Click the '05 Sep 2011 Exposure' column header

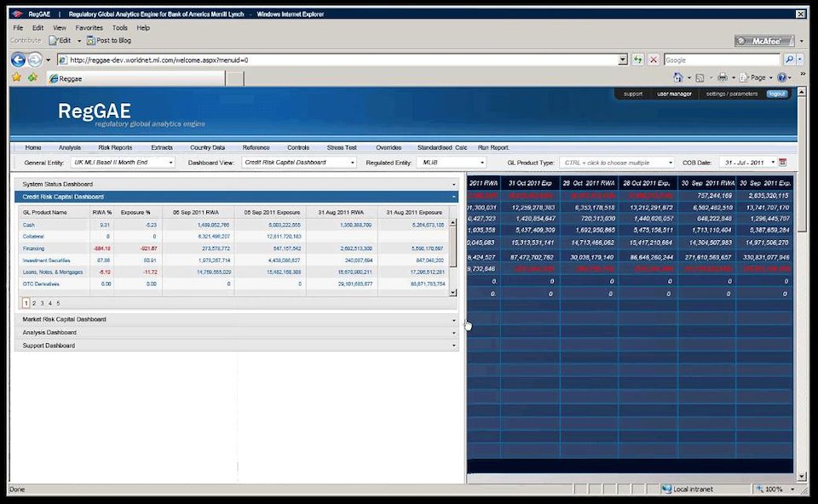[272, 212]
